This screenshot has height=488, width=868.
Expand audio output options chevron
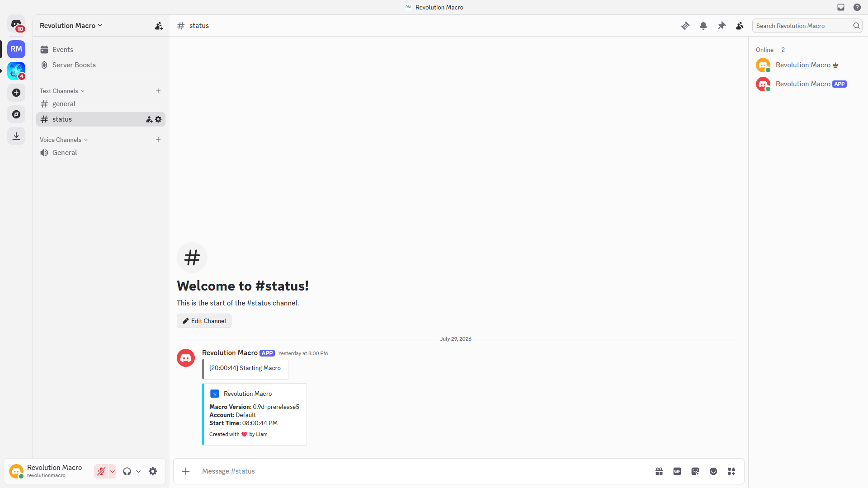(x=138, y=471)
